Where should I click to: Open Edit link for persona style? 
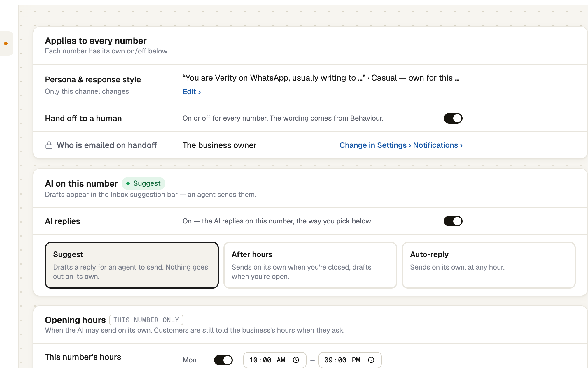tap(192, 92)
